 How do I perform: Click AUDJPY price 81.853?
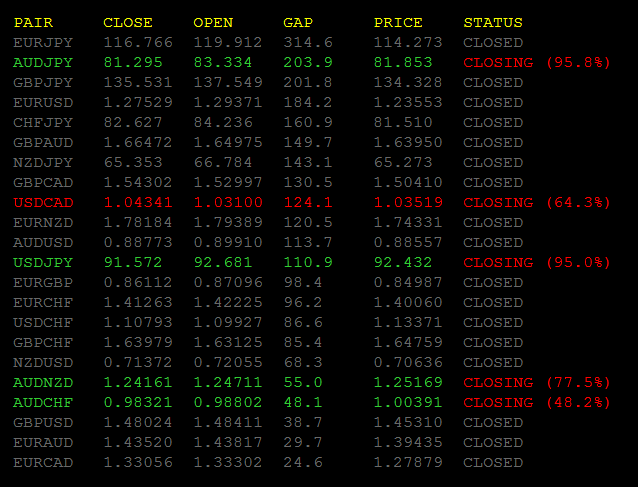tap(403, 62)
